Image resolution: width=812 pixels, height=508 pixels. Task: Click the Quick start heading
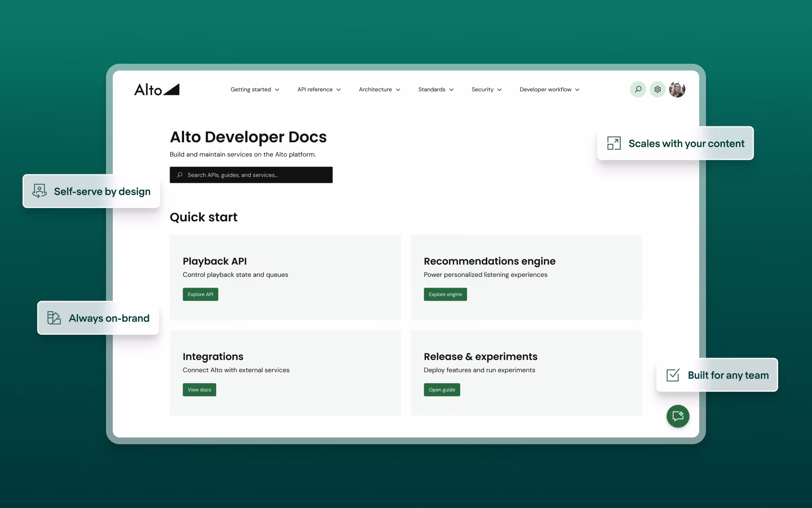[x=203, y=217]
